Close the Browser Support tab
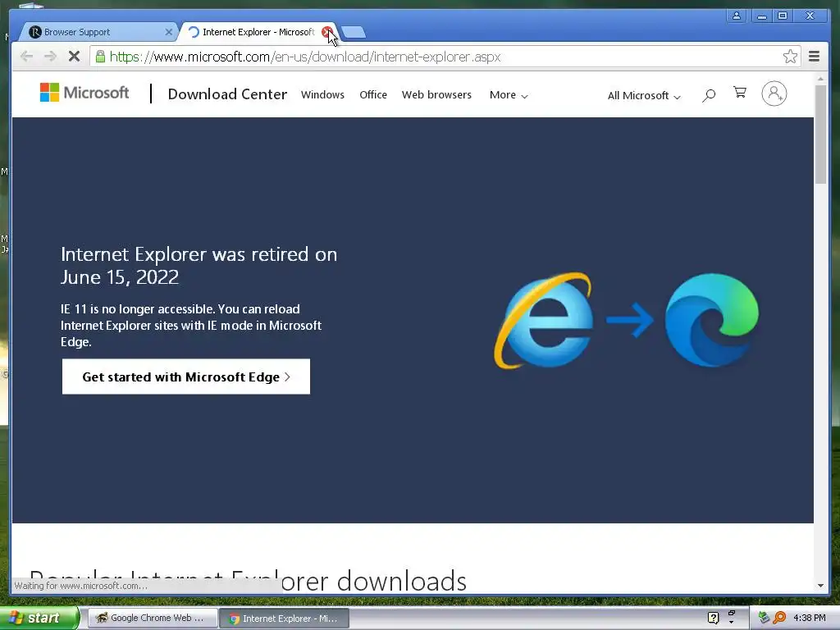 click(168, 32)
